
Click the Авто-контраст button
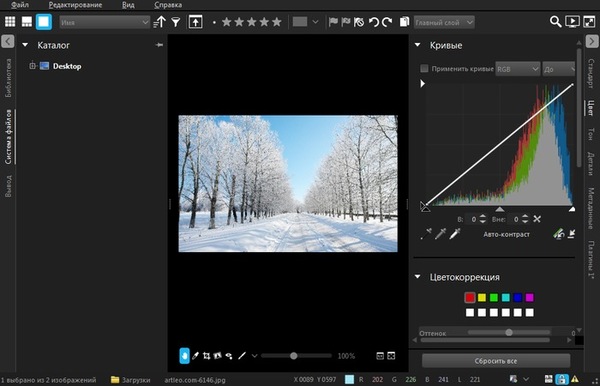[506, 235]
